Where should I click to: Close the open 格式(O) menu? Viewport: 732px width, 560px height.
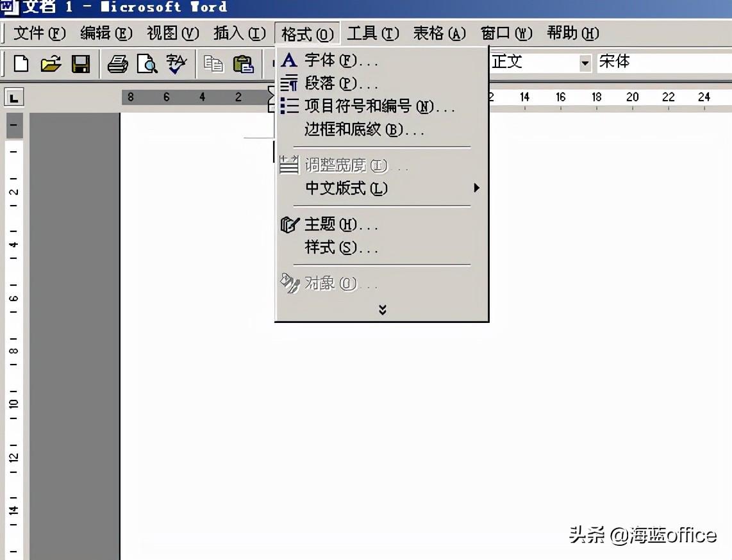click(x=307, y=33)
